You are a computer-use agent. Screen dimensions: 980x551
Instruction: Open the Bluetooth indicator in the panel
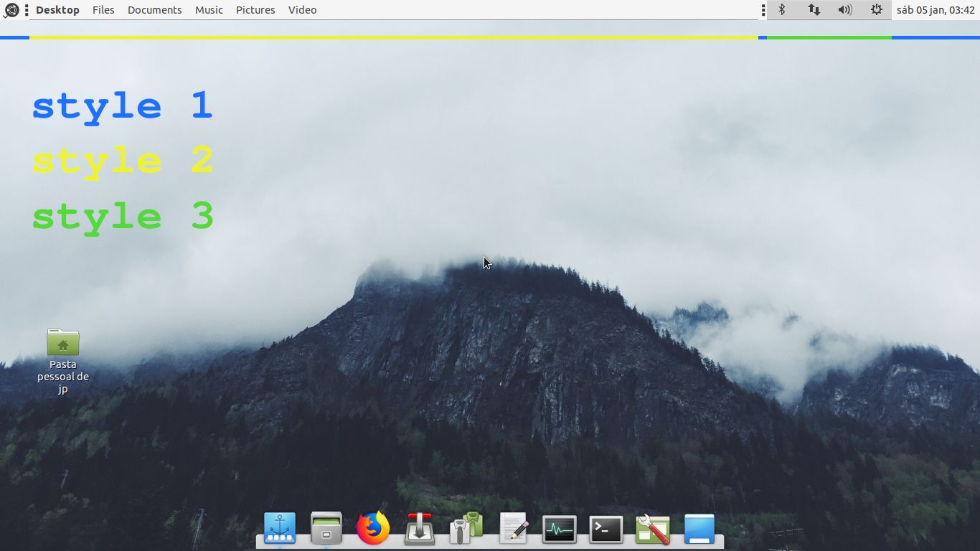pyautogui.click(x=783, y=10)
